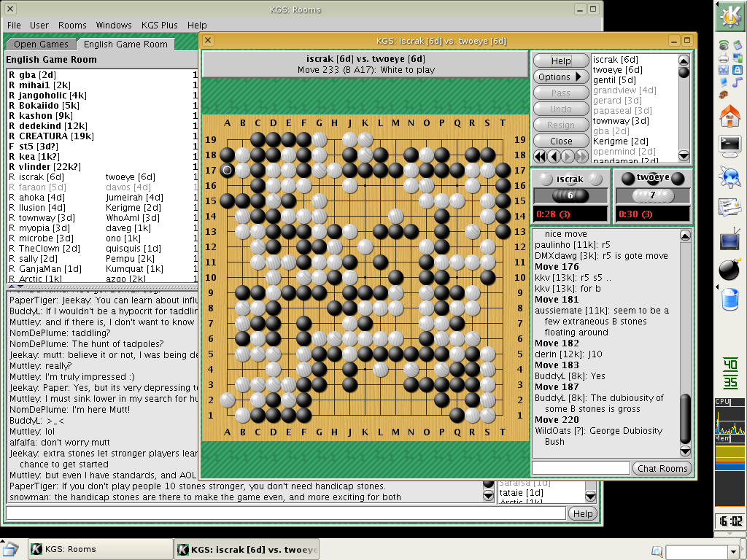The image size is (747, 560).
Task: Click the black bomb icon in the panel
Action: (729, 269)
